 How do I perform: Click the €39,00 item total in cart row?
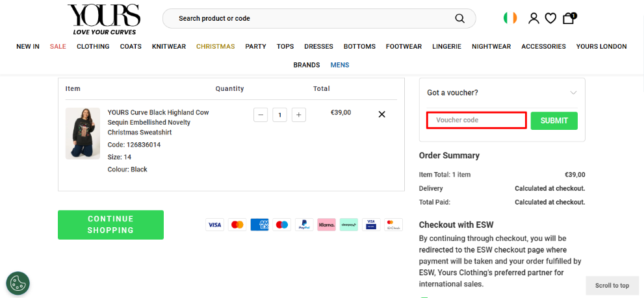point(341,112)
